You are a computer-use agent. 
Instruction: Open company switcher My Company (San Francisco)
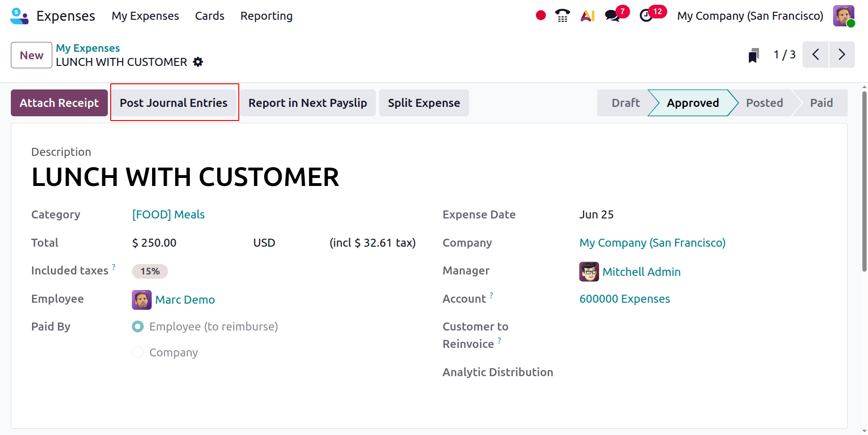pos(750,16)
